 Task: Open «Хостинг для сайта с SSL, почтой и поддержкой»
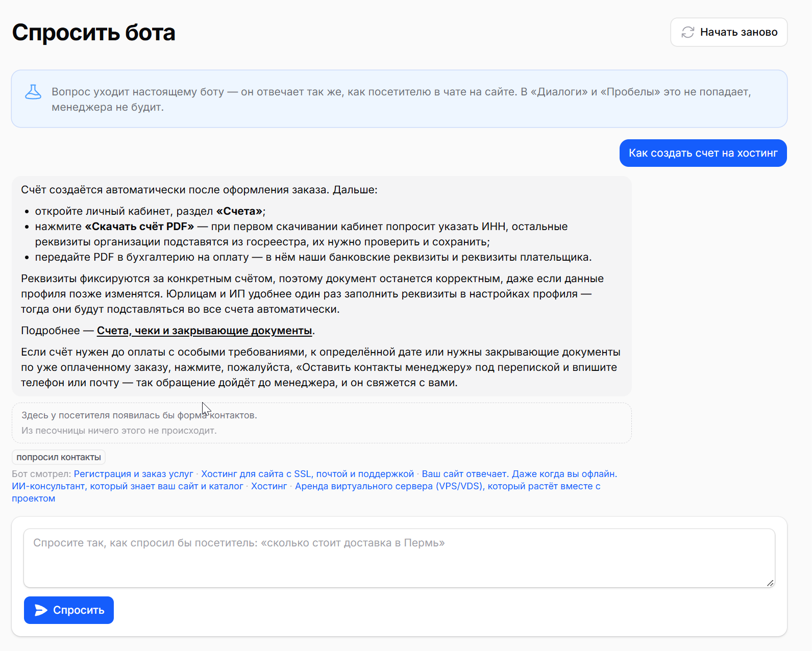click(307, 474)
